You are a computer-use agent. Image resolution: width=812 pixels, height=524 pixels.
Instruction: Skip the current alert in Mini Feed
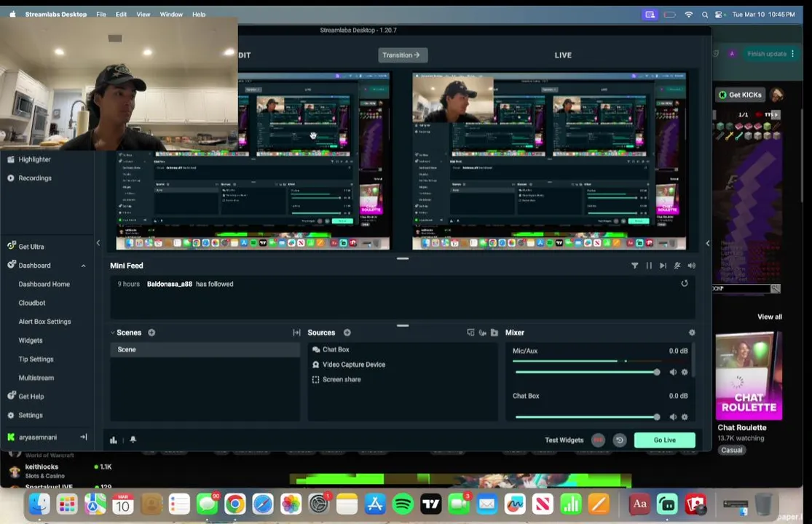click(x=663, y=266)
